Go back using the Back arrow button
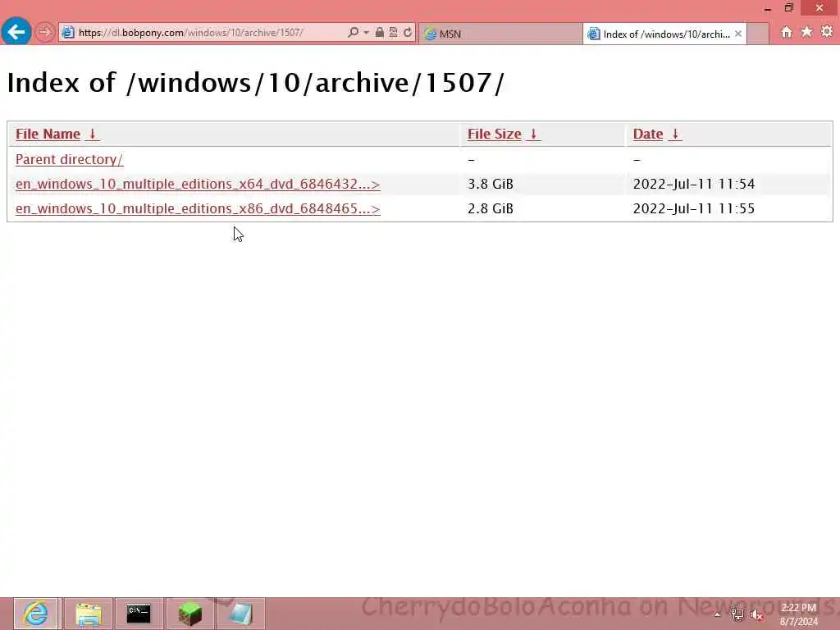840x630 pixels. coord(16,32)
